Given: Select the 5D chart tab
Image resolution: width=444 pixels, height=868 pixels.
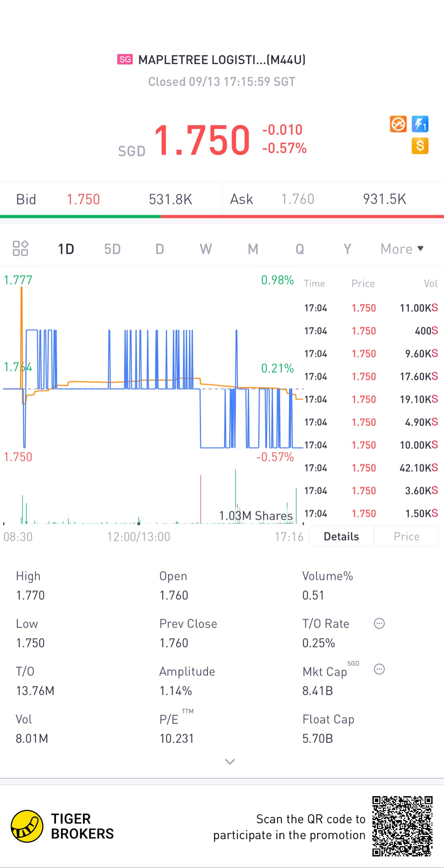Looking at the screenshot, I should [x=112, y=249].
